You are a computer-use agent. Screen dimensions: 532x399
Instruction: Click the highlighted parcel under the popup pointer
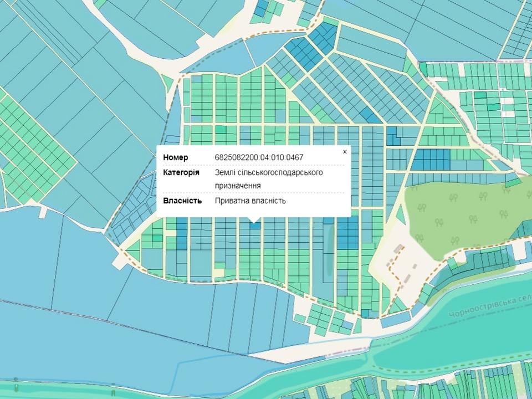[x=255, y=226]
